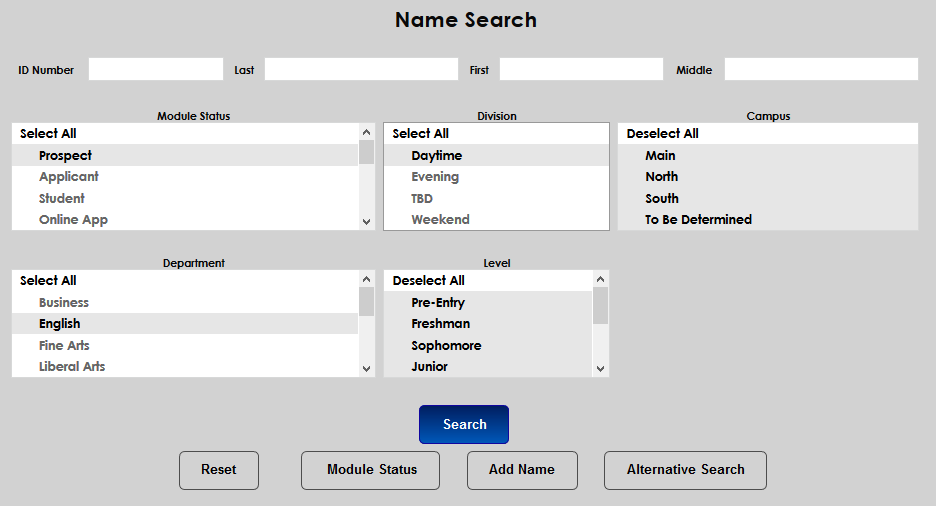
Task: Open Alternative Search
Action: point(685,470)
